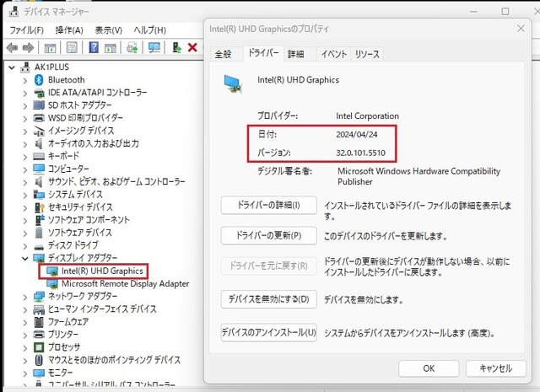This screenshot has width=540, height=392.
Task: Click the red X uninstall device icon
Action: click(192, 47)
